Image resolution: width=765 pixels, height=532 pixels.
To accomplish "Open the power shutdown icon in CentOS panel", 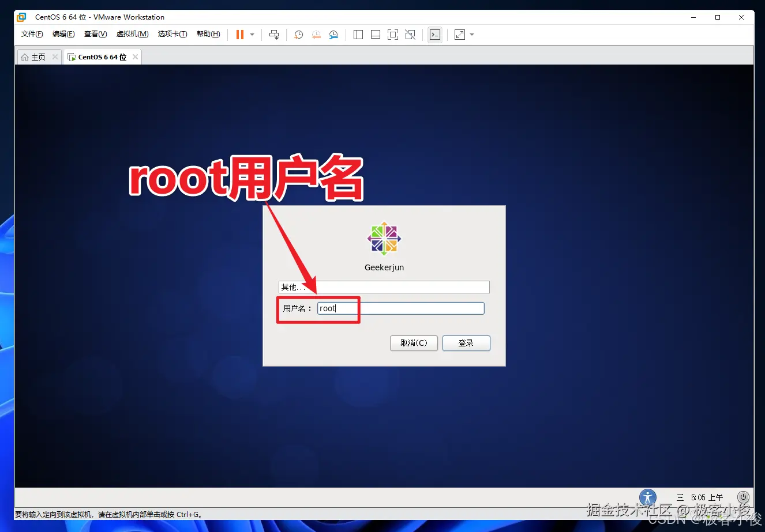I will click(743, 497).
